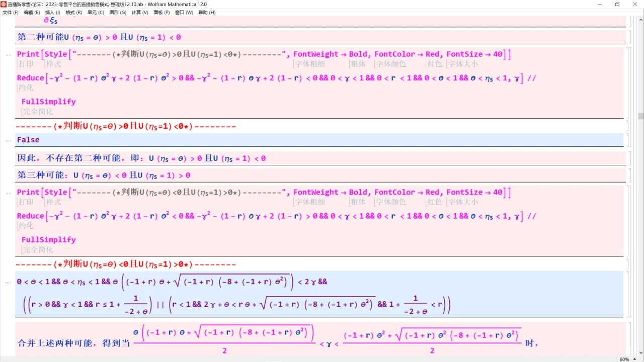Viewport: 644px width, 362px height.
Task: Click 'FontWeight → Bold' in the first Print input
Action: (x=331, y=54)
